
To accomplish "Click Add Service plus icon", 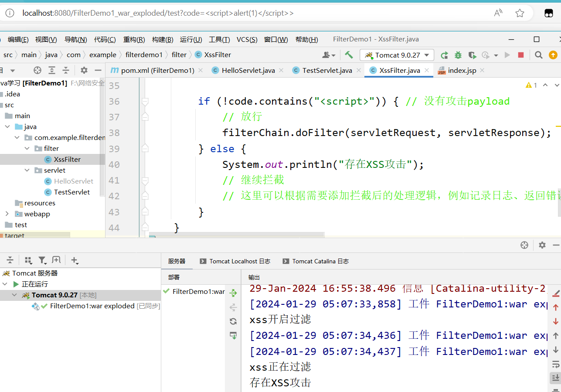I will click(75, 260).
